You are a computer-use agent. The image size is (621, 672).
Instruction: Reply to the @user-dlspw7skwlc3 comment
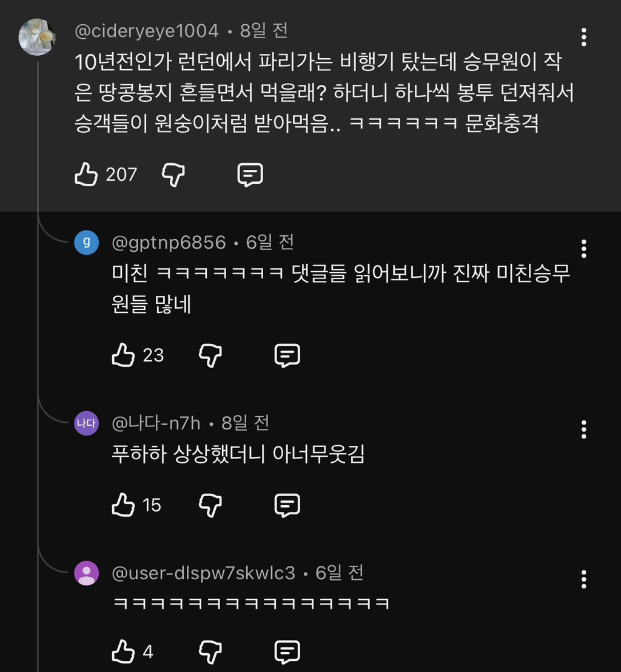point(287,652)
